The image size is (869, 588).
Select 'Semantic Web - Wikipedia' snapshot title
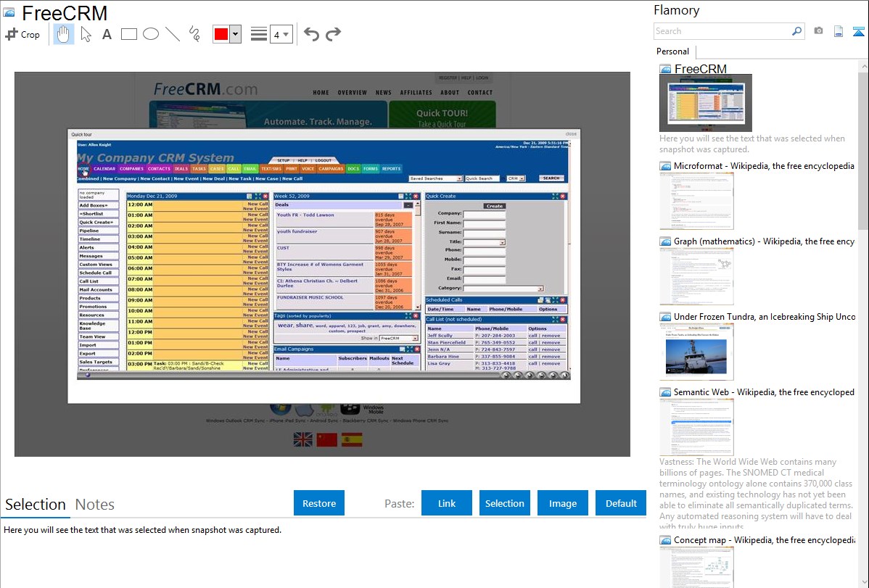tap(764, 392)
